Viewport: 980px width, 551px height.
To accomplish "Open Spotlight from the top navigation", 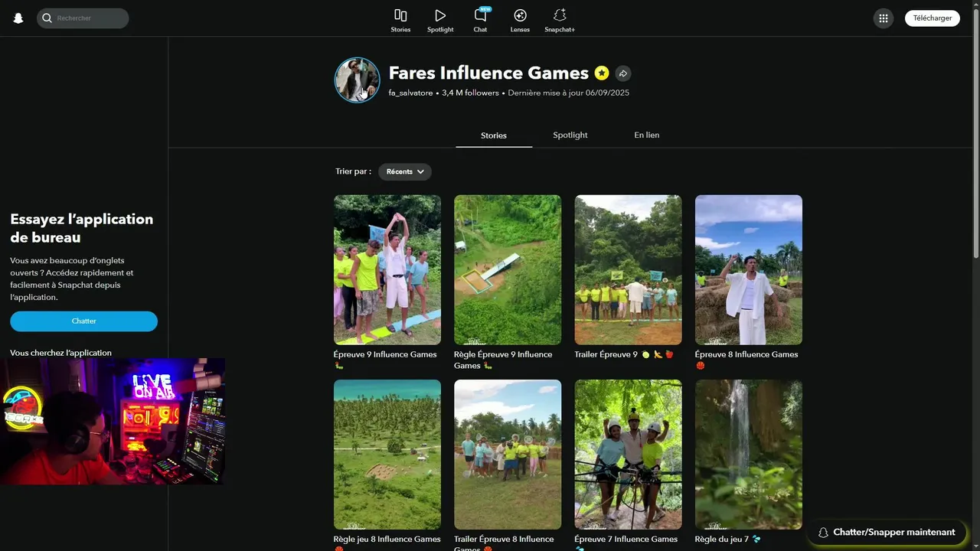I will 440,21.
